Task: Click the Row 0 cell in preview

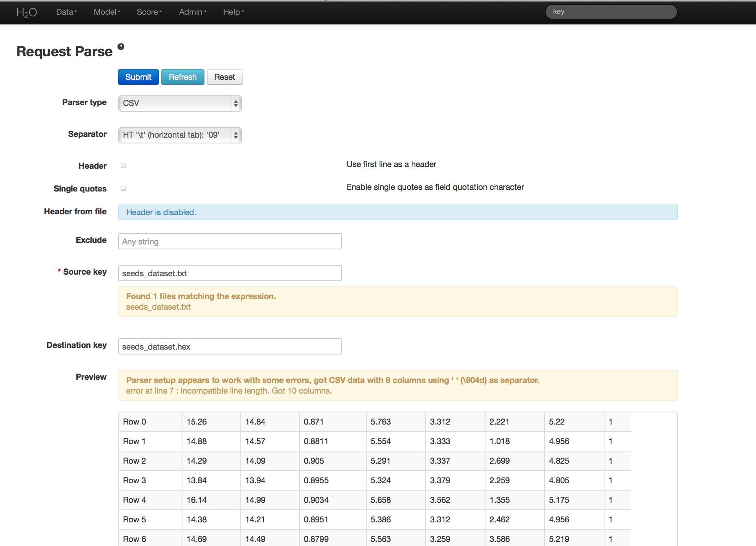Action: click(135, 422)
